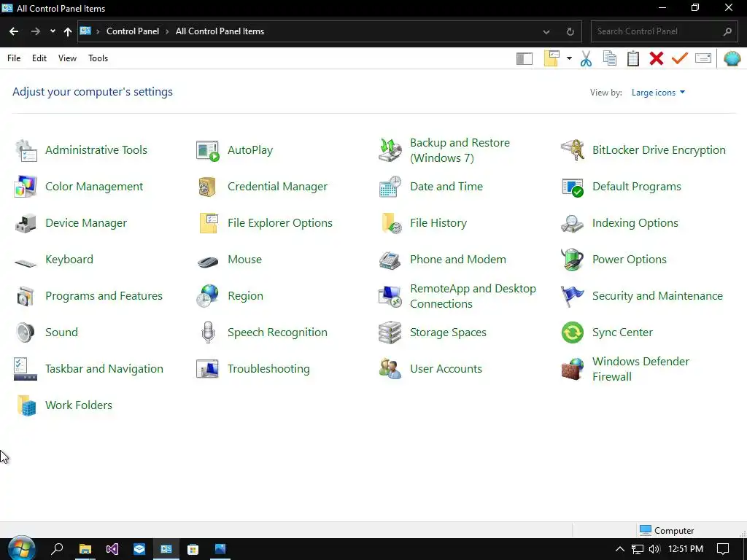Click the Copy toolbar icon
This screenshot has width=747, height=560.
610,58
